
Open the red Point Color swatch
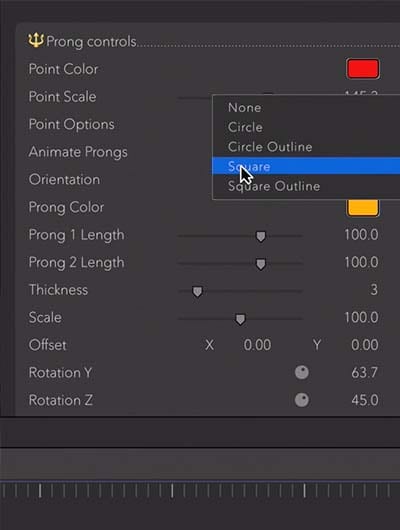point(363,69)
